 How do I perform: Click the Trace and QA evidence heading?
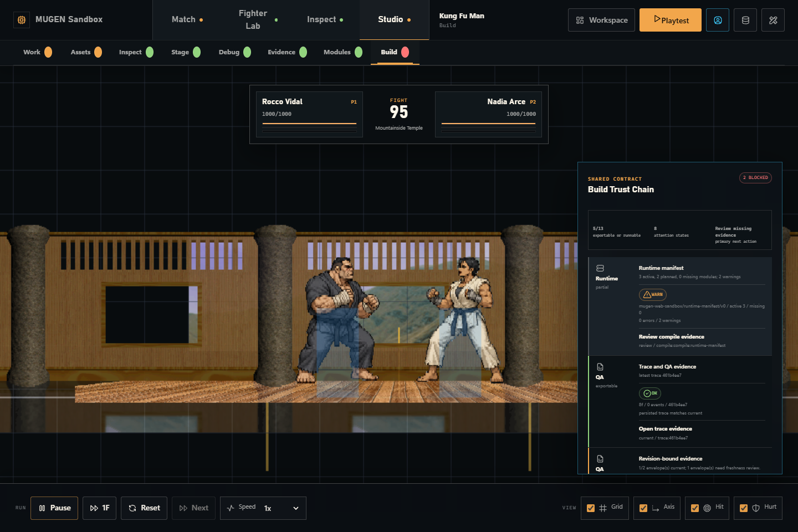click(667, 367)
